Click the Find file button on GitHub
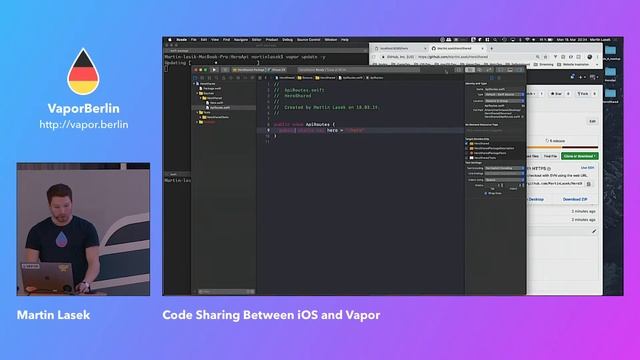 tap(550, 156)
